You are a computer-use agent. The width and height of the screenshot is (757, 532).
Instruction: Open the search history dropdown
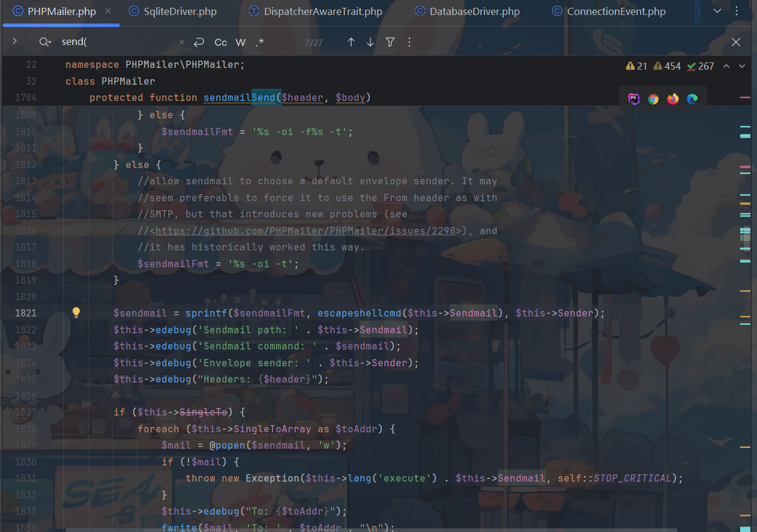45,42
